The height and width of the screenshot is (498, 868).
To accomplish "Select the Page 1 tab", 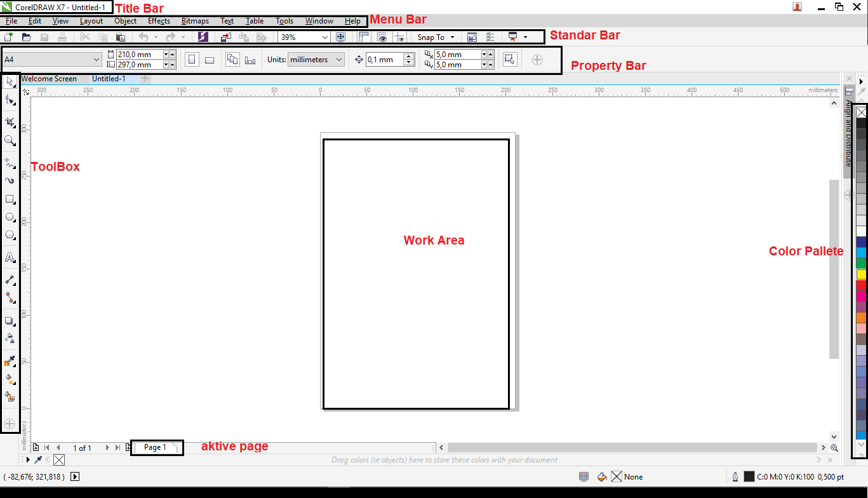I will point(155,447).
